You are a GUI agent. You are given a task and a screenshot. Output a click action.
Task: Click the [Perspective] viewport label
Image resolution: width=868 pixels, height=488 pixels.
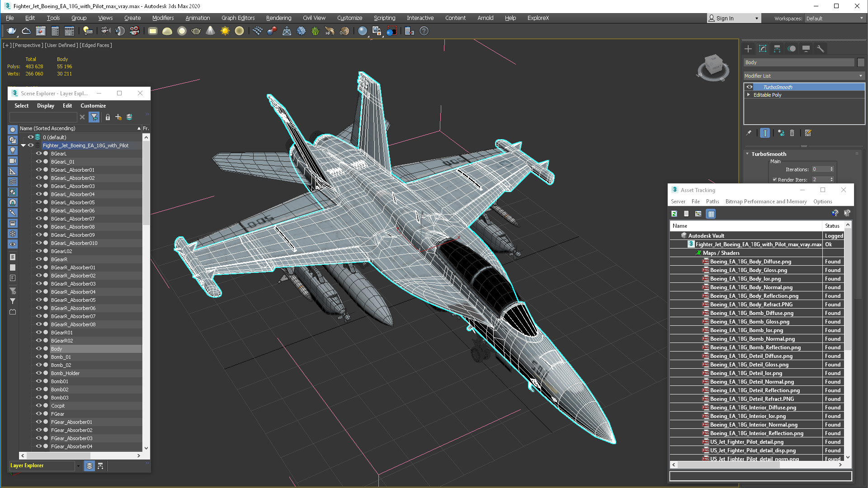click(x=28, y=45)
